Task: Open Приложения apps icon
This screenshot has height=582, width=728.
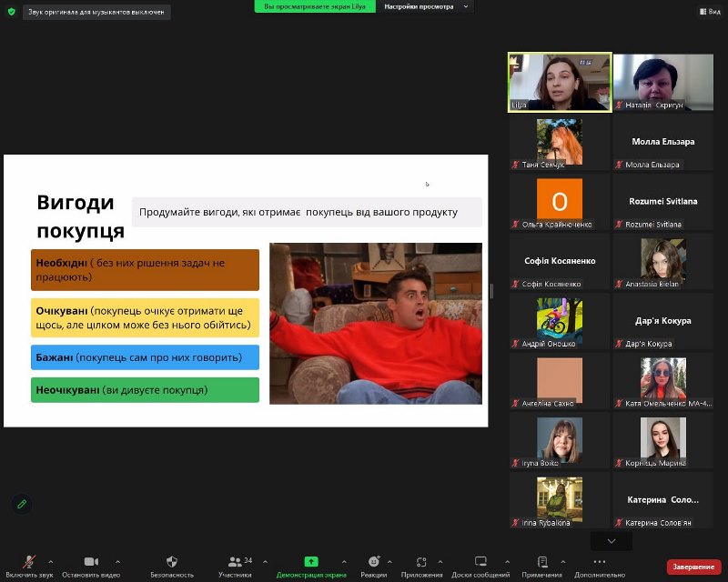Action: click(421, 562)
